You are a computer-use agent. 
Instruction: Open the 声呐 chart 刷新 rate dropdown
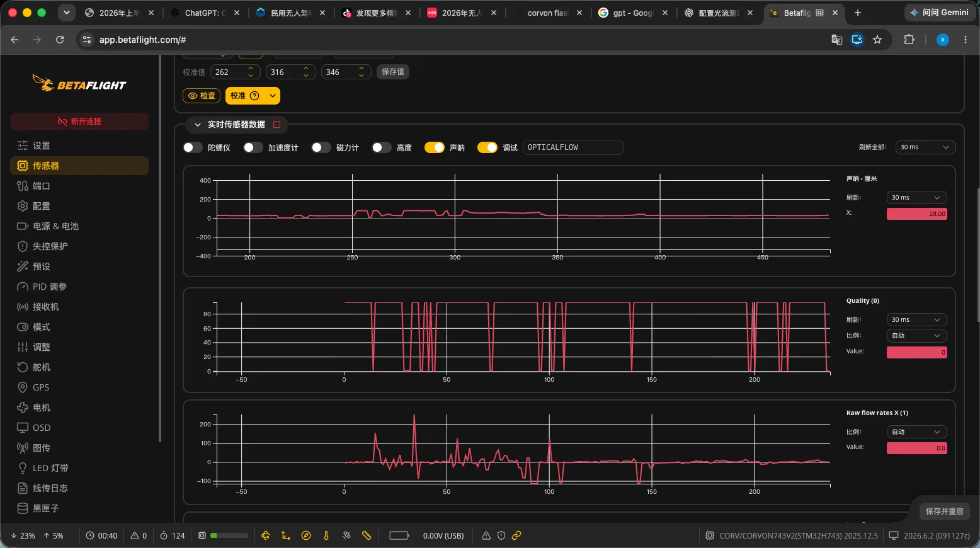coord(916,198)
